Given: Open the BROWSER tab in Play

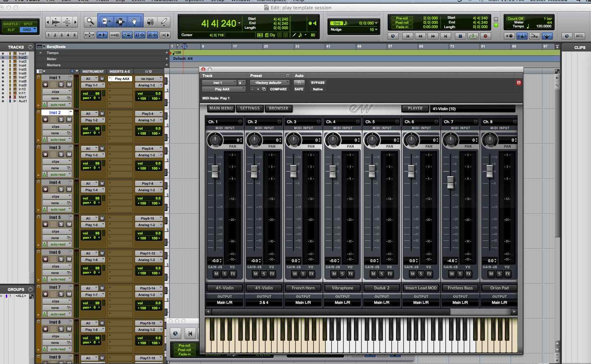Looking at the screenshot, I should tap(279, 108).
